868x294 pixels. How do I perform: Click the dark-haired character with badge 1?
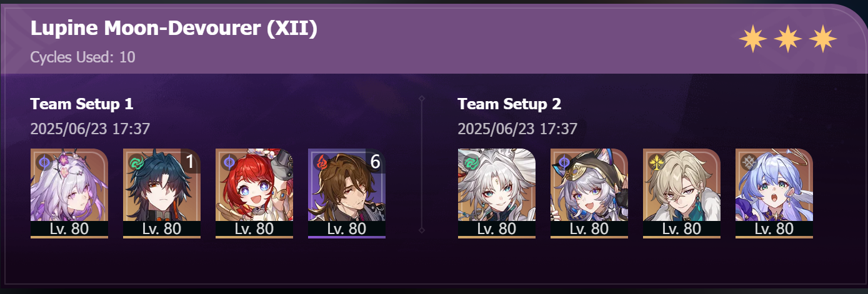162,193
